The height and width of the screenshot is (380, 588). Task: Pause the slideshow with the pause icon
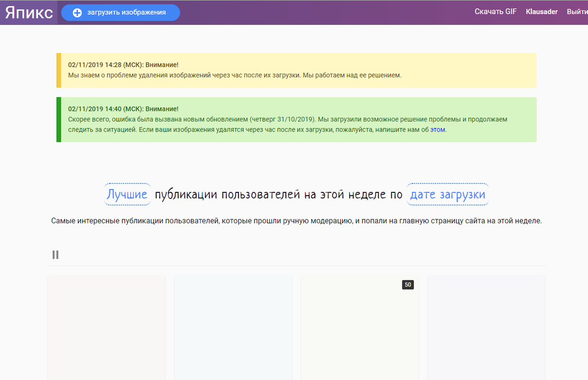point(56,255)
